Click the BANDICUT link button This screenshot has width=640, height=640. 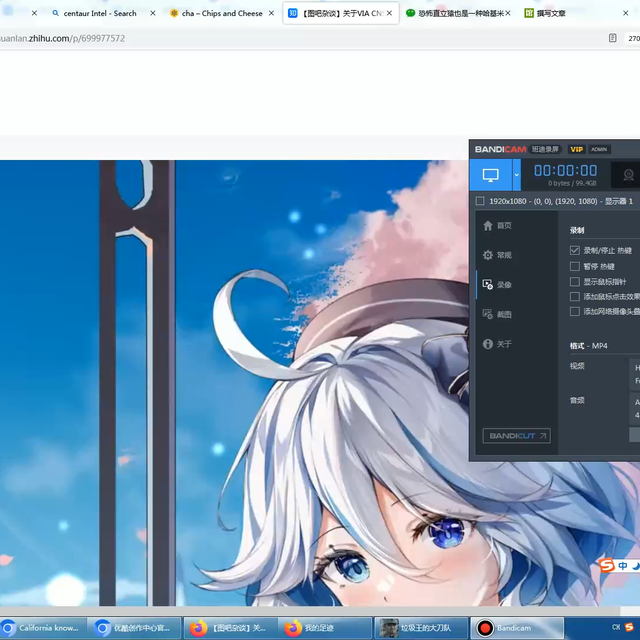click(516, 436)
